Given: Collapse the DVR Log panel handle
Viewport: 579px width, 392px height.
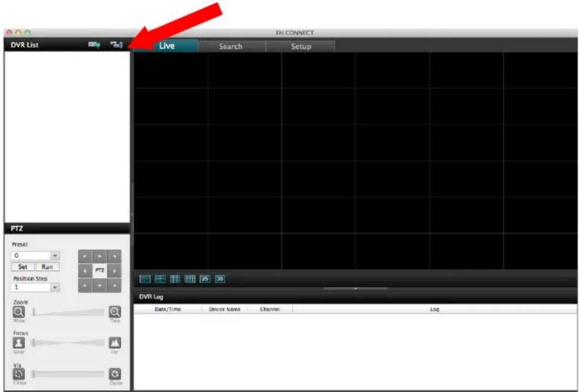Looking at the screenshot, I should click(355, 289).
